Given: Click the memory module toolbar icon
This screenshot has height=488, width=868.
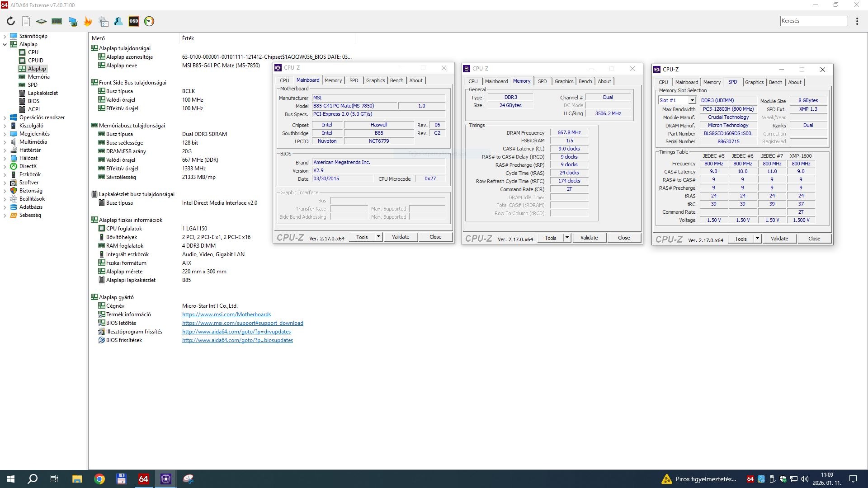Looking at the screenshot, I should (x=57, y=21).
